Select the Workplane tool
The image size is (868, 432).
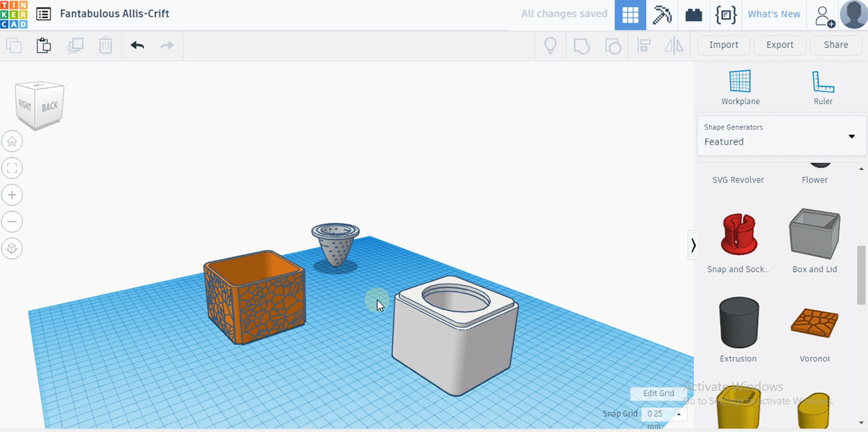click(x=740, y=88)
